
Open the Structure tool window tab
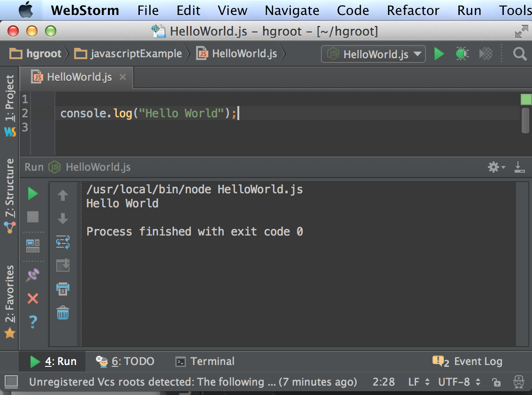[x=10, y=196]
